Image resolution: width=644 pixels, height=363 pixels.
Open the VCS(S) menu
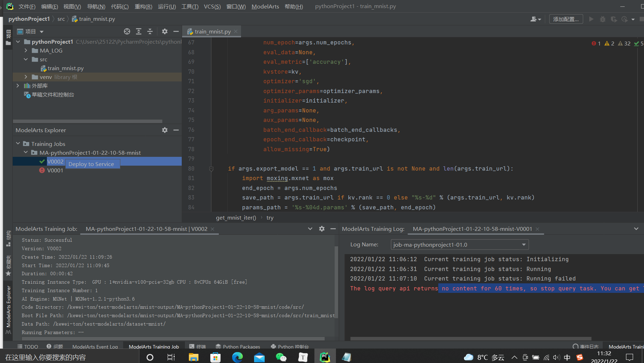(x=212, y=6)
